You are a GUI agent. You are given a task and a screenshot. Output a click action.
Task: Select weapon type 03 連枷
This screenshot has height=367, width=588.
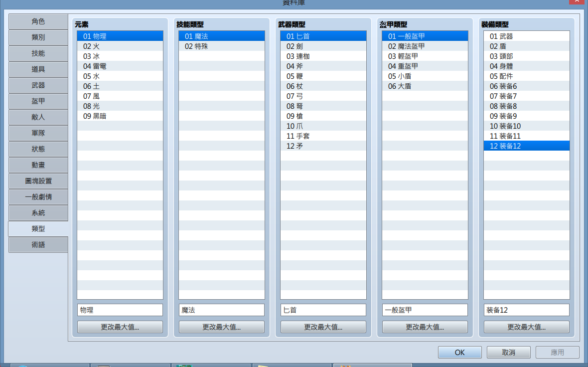[323, 56]
